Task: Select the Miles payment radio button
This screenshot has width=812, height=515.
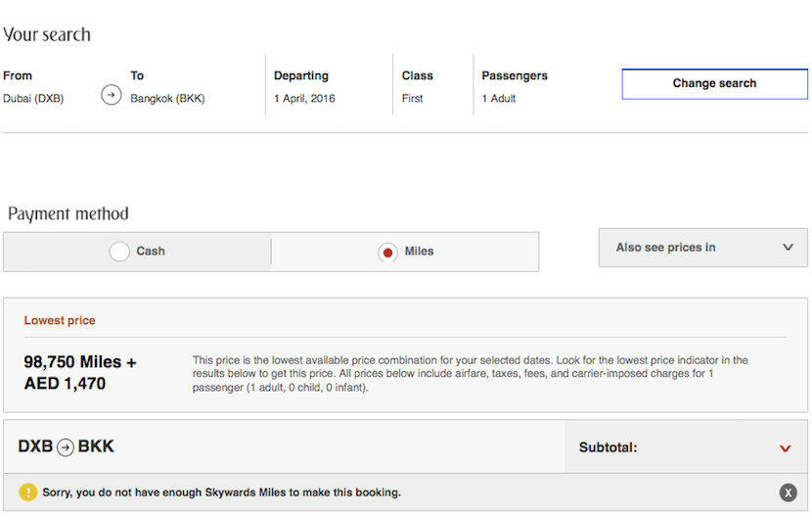Action: click(x=387, y=252)
